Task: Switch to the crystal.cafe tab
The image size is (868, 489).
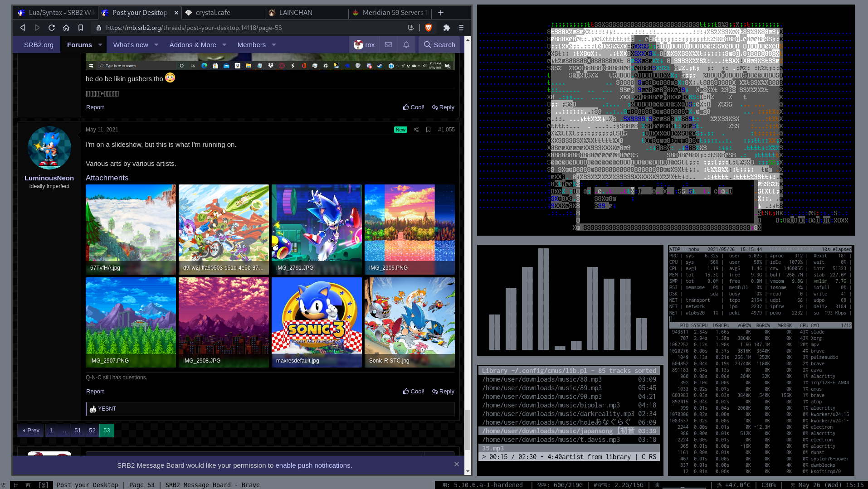Action: tap(222, 13)
